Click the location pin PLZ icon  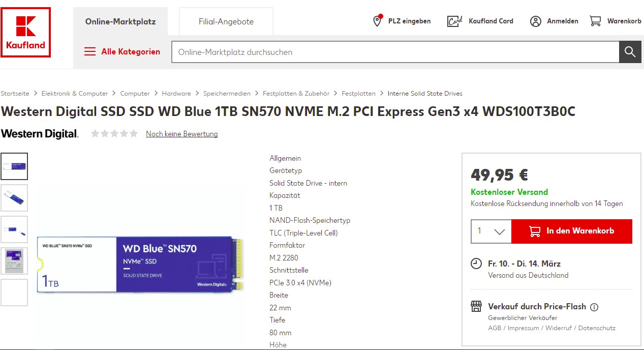coord(378,21)
